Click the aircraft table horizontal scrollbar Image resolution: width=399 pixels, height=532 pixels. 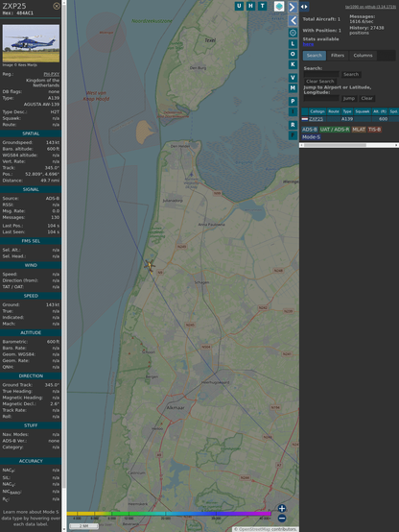click(349, 145)
